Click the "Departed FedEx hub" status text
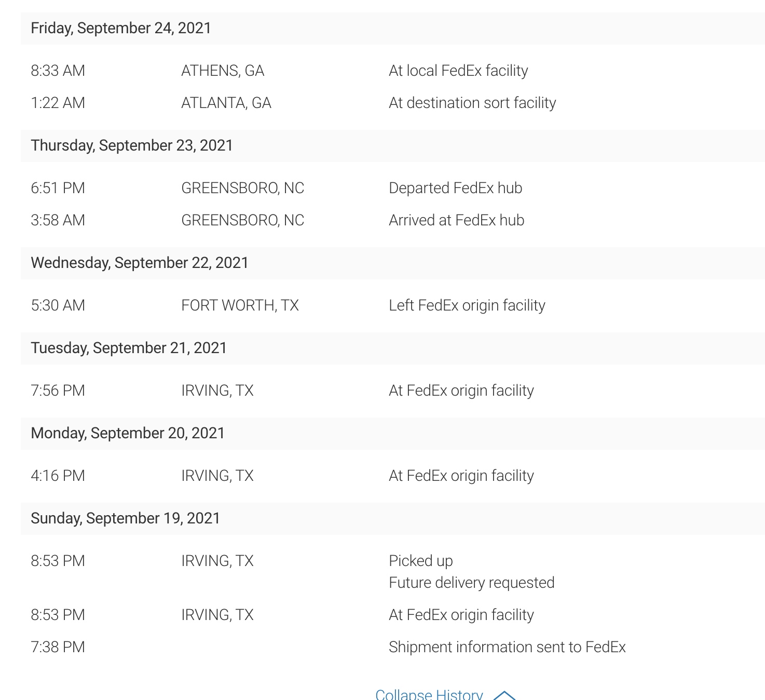765x700 pixels. pos(455,188)
